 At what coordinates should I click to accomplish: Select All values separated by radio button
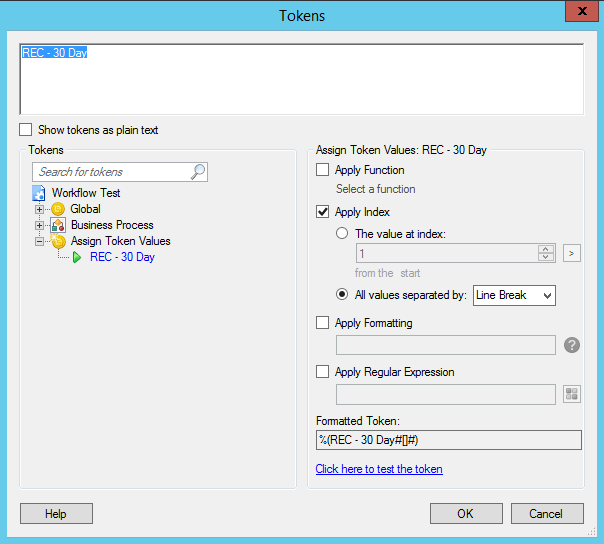[342, 295]
